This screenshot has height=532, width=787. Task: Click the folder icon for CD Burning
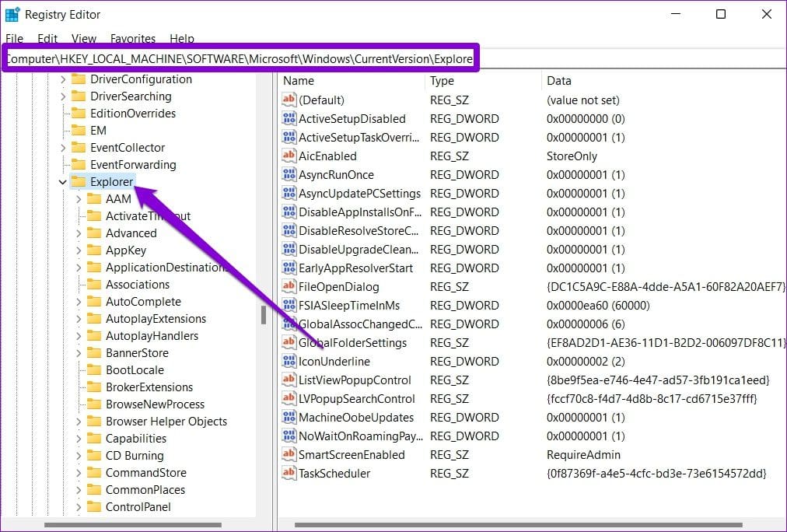[x=94, y=456]
